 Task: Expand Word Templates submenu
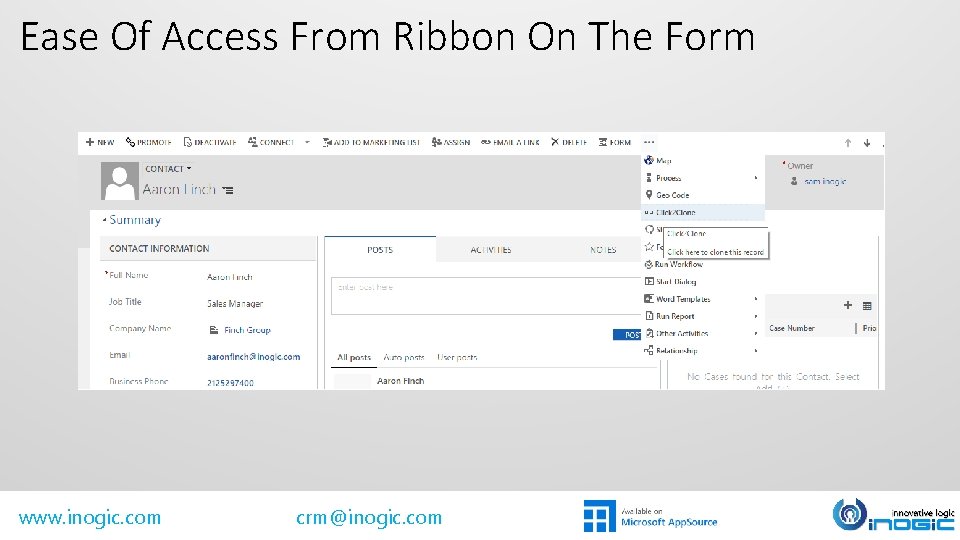click(702, 299)
